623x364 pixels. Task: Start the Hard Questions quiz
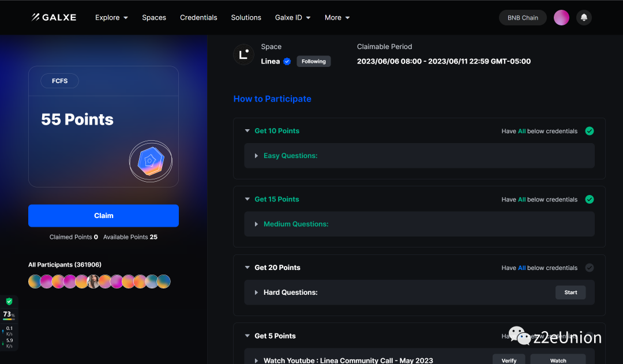570,292
